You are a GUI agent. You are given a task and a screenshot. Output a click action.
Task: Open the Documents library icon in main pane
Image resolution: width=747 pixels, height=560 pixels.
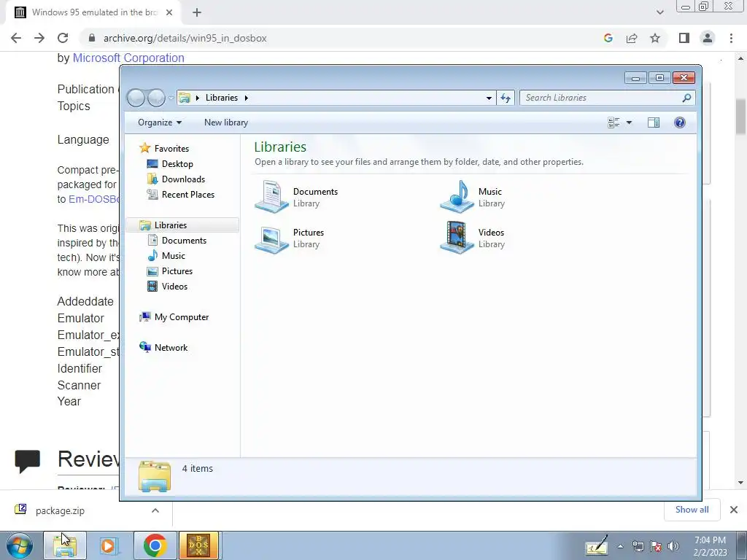click(271, 196)
